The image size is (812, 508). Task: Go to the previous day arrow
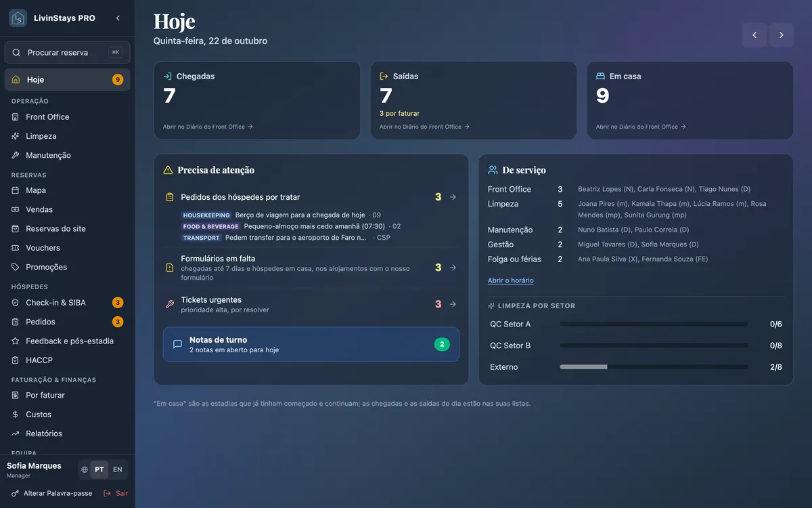tap(754, 35)
